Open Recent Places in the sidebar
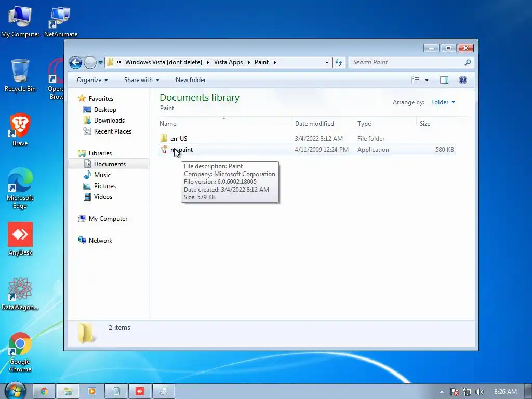The image size is (532, 399). click(x=112, y=131)
